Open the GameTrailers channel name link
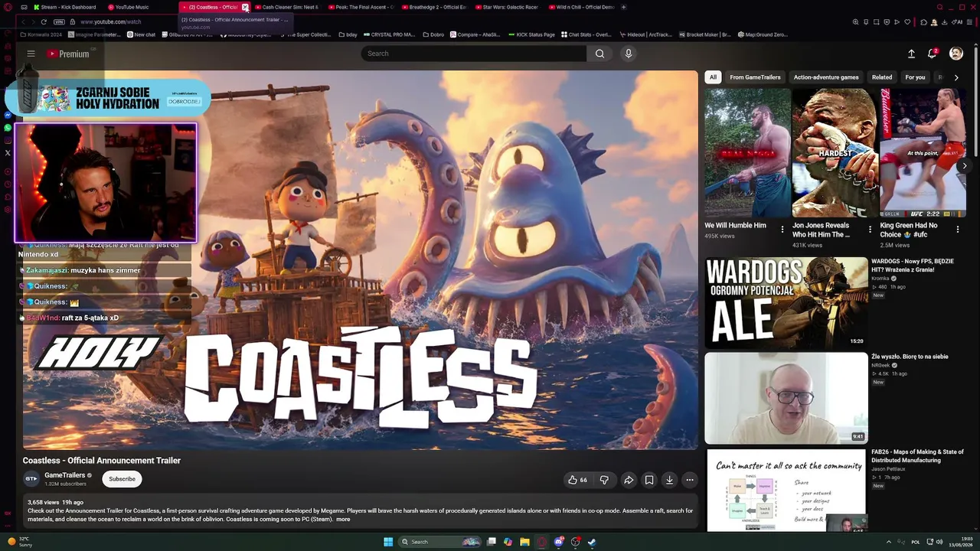The width and height of the screenshot is (980, 551). (64, 475)
